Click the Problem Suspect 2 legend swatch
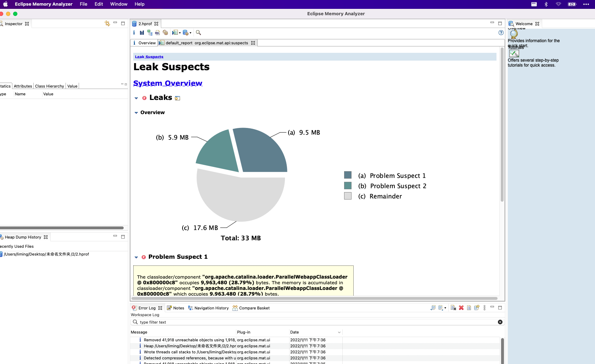The width and height of the screenshot is (595, 364). click(x=348, y=185)
